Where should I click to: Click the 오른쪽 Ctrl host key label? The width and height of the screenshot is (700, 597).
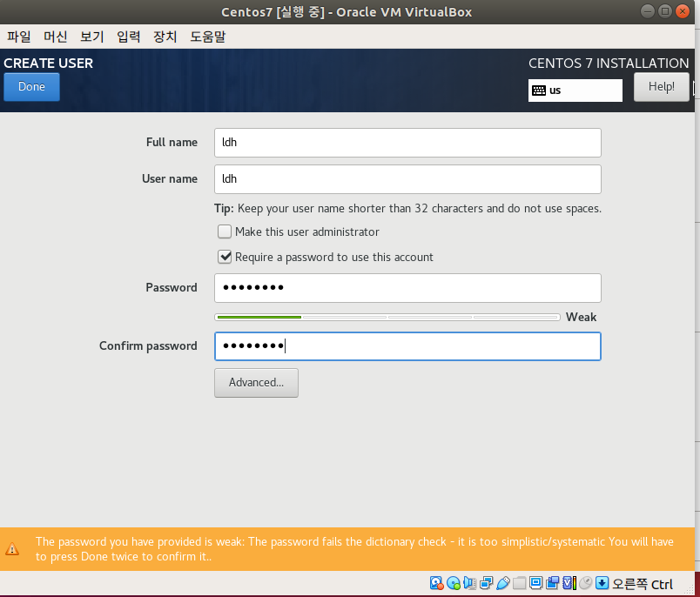click(x=642, y=584)
